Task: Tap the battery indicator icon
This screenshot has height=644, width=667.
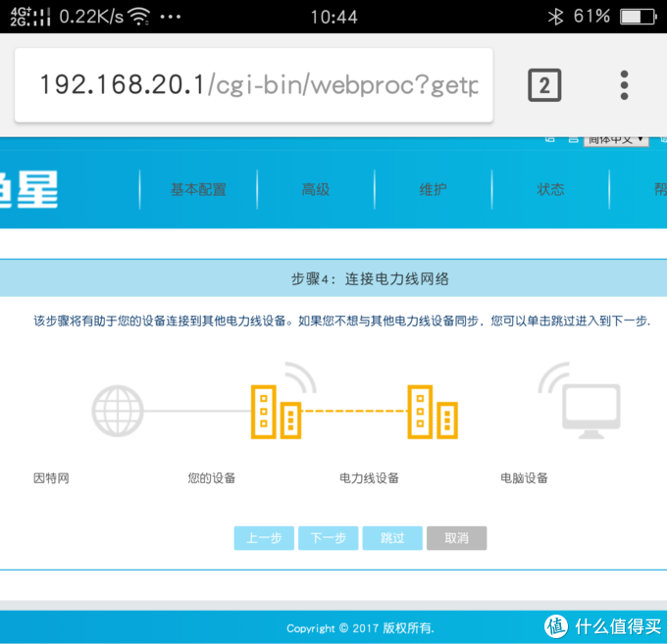Action: [638, 17]
